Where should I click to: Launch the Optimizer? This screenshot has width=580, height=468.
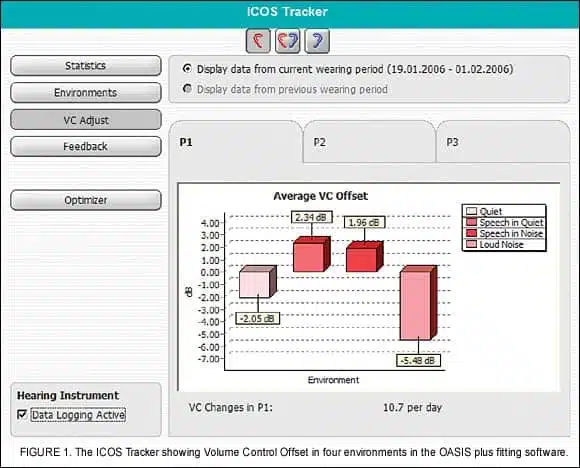[86, 200]
